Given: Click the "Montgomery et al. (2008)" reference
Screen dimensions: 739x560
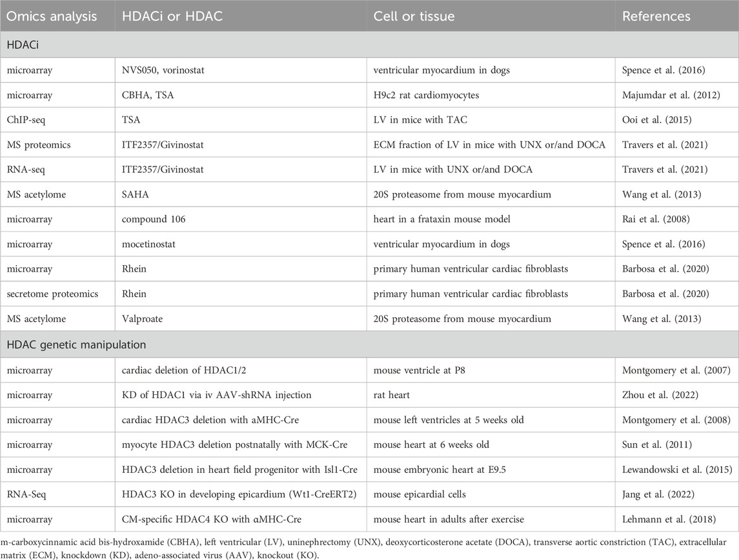Looking at the screenshot, I should point(676,420).
